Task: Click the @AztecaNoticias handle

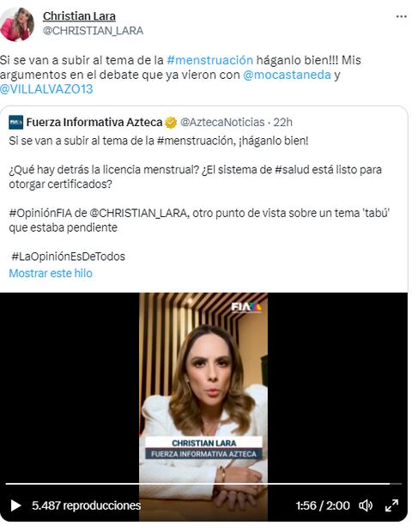Action: pyautogui.click(x=222, y=122)
